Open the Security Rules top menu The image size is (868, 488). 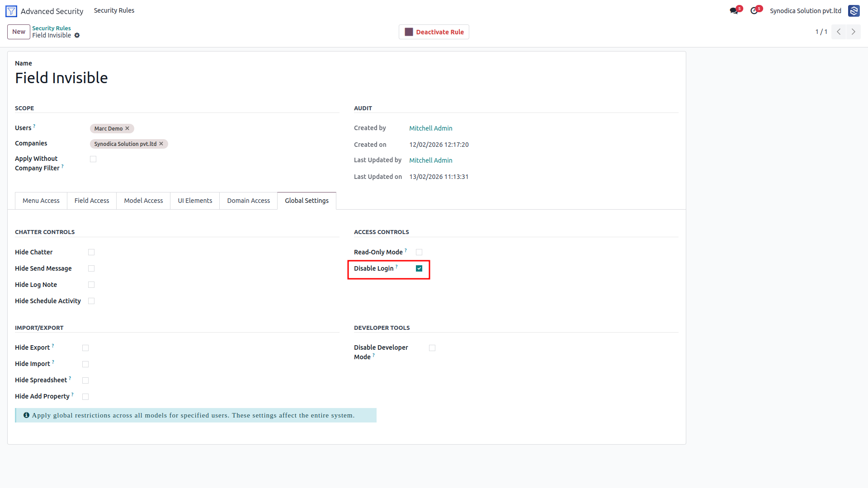click(114, 10)
